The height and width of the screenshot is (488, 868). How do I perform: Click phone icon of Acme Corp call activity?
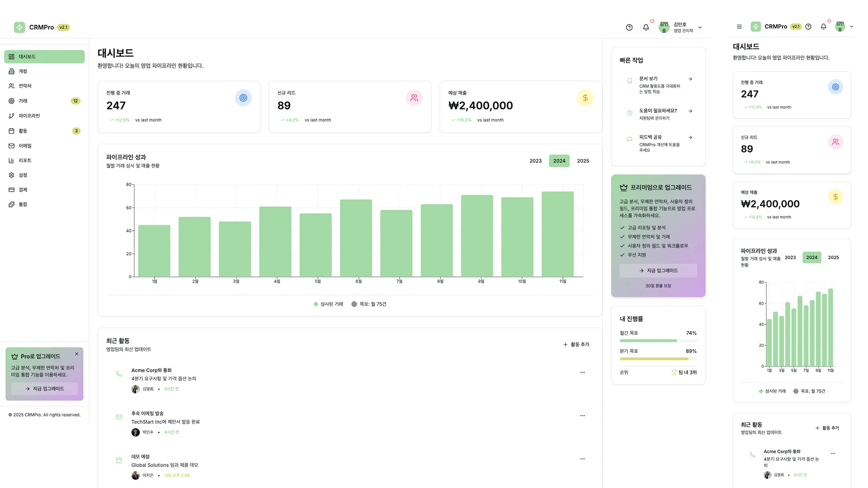point(119,374)
